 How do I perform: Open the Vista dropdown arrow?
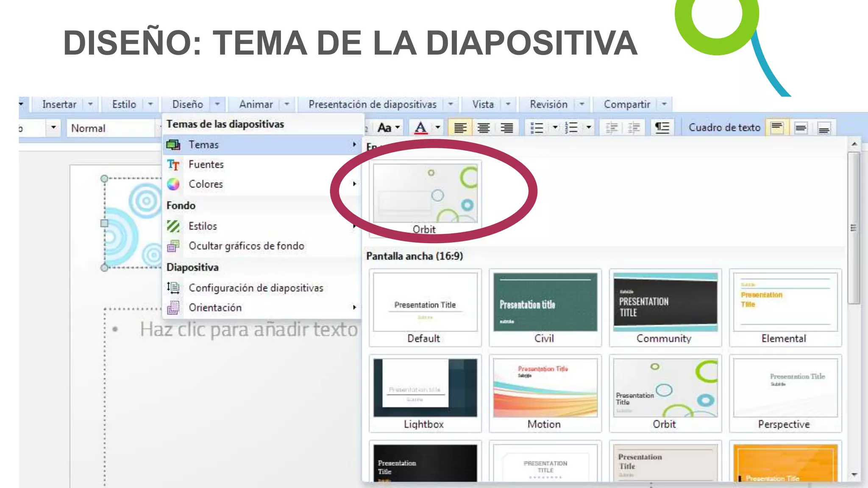point(508,104)
